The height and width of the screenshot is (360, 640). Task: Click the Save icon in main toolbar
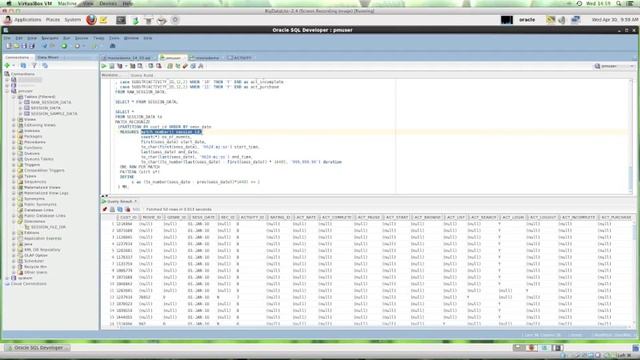[x=24, y=46]
